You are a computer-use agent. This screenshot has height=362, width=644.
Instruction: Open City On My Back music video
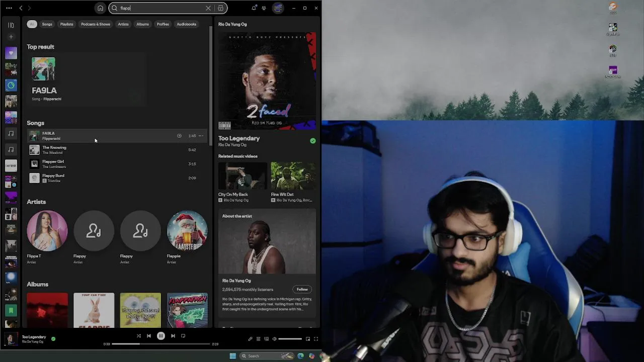243,175
